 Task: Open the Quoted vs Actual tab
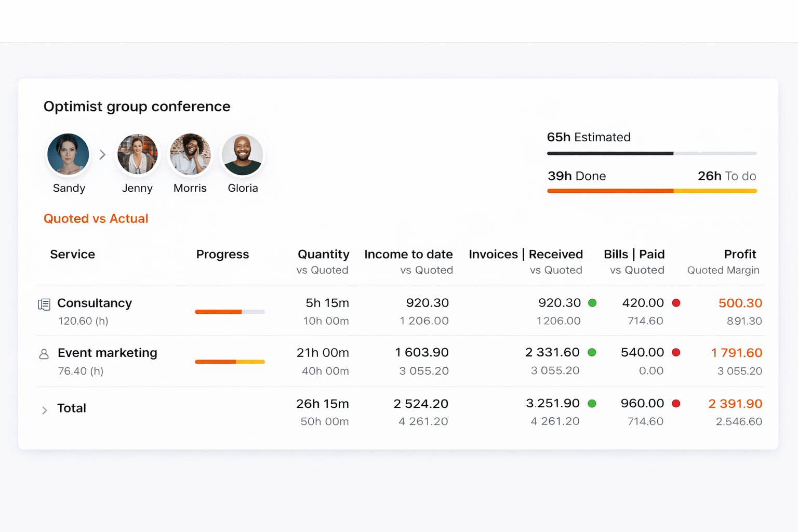click(96, 219)
